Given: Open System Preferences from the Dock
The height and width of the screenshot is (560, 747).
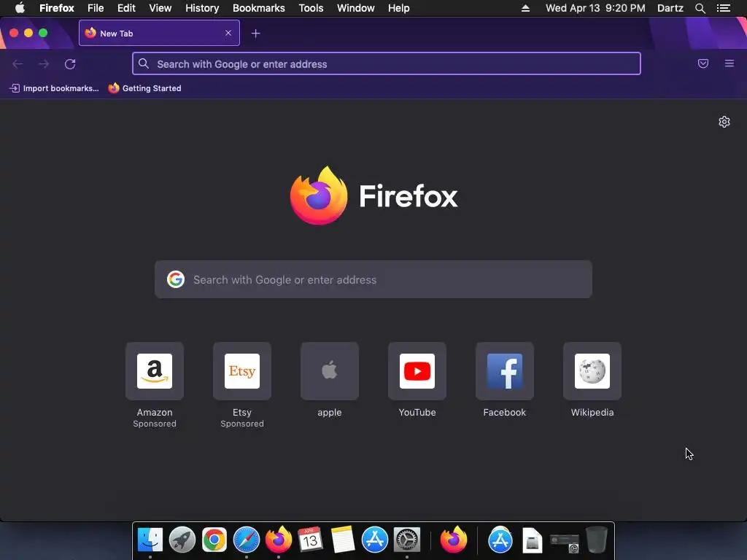Looking at the screenshot, I should pos(407,540).
